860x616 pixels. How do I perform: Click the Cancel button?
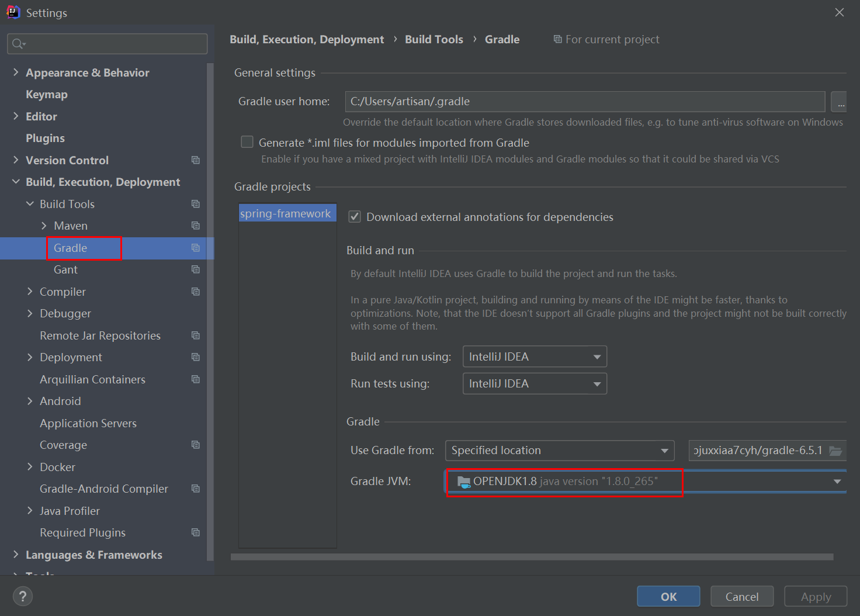tap(742, 596)
